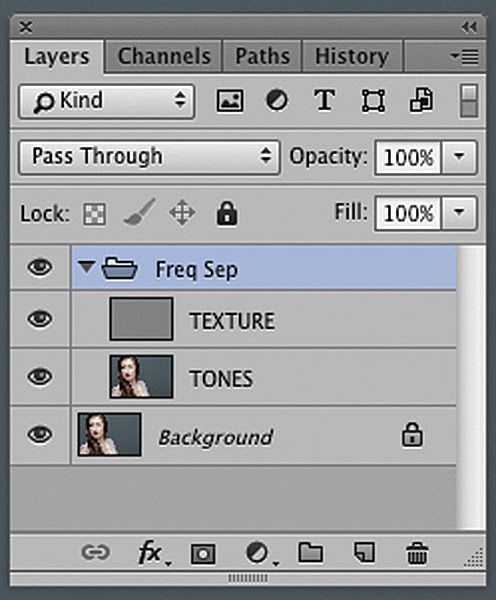496x600 pixels.
Task: Collapse the Freq Sep group triangle
Action: (86, 267)
